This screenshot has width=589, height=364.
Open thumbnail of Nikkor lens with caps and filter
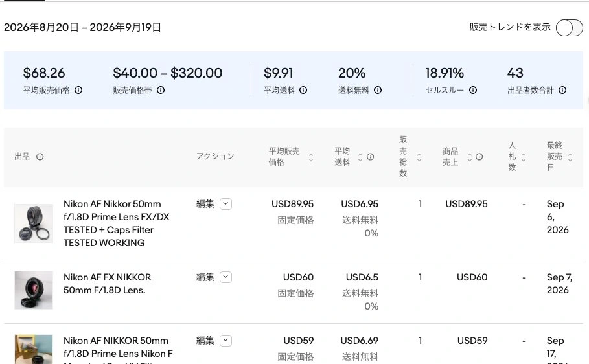(x=34, y=223)
